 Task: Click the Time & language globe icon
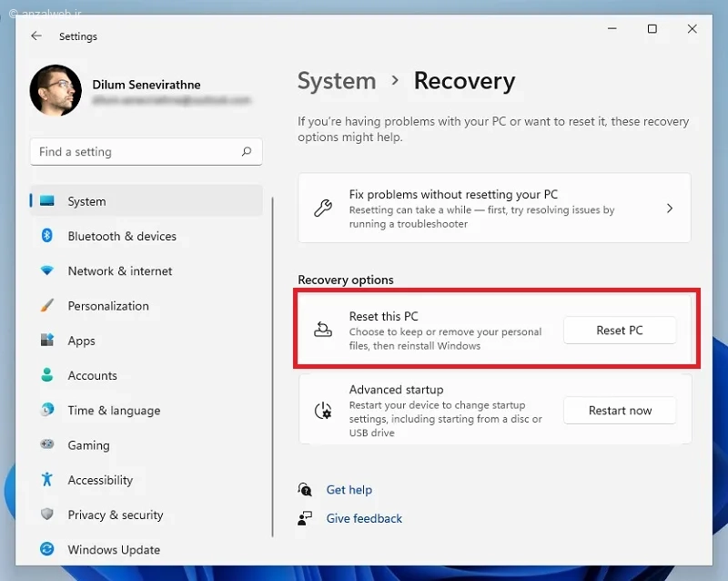47,410
